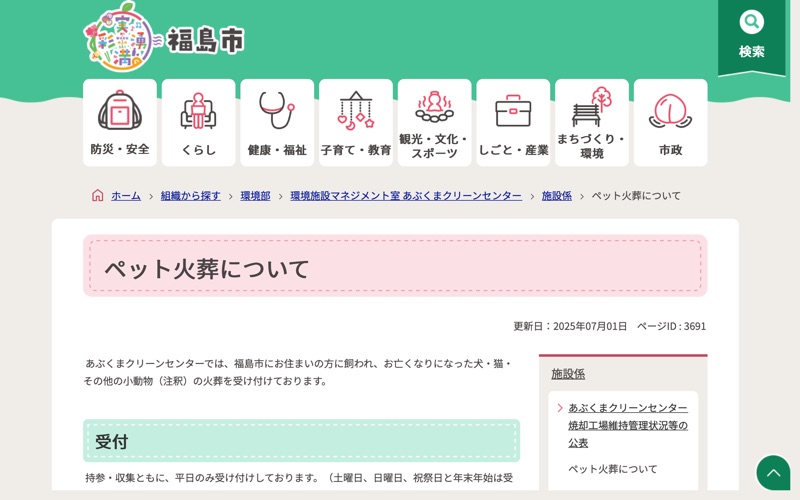Open あぶくまクリーンセンター焼却工場維持管理状況等の公表 sidebar link

pyautogui.click(x=628, y=425)
